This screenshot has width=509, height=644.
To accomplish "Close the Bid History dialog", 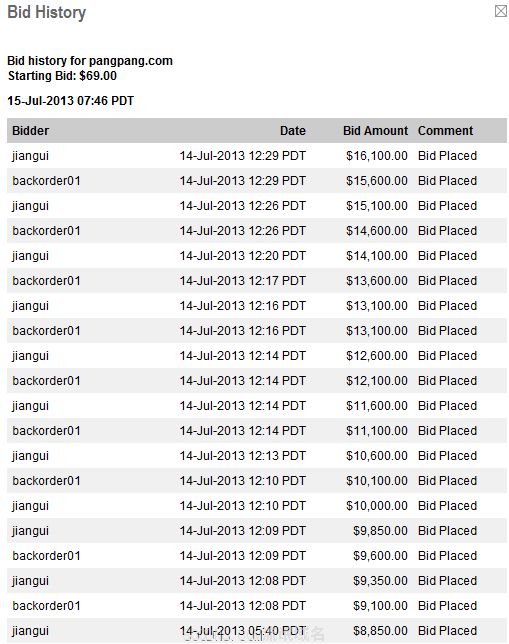I will click(x=500, y=11).
